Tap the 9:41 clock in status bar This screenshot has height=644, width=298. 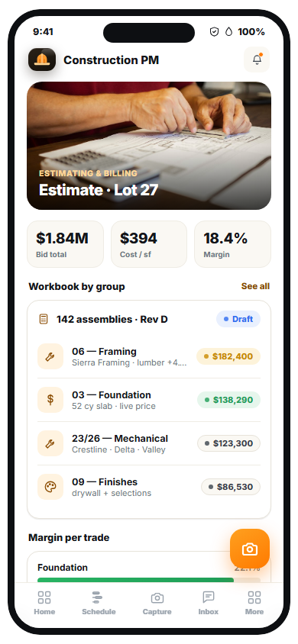click(43, 31)
